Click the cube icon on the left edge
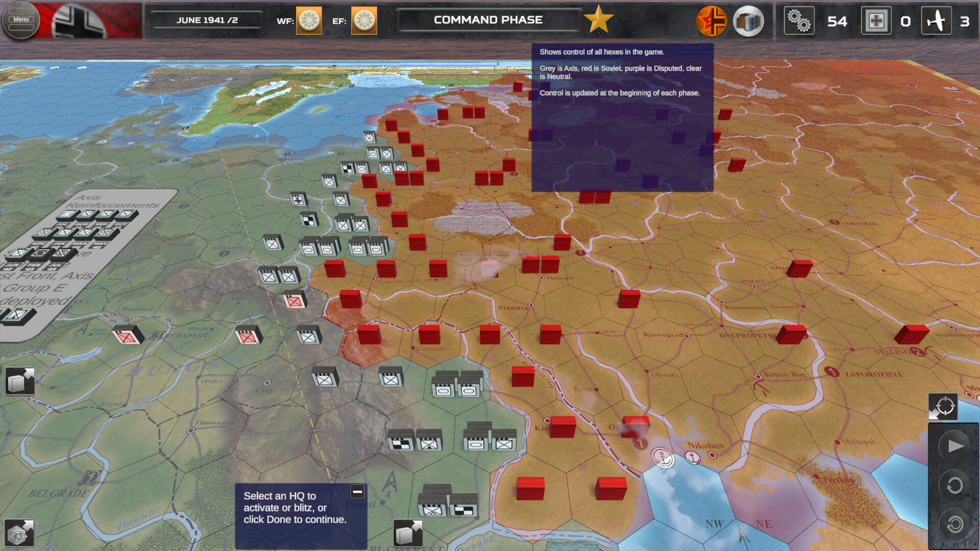 click(20, 381)
